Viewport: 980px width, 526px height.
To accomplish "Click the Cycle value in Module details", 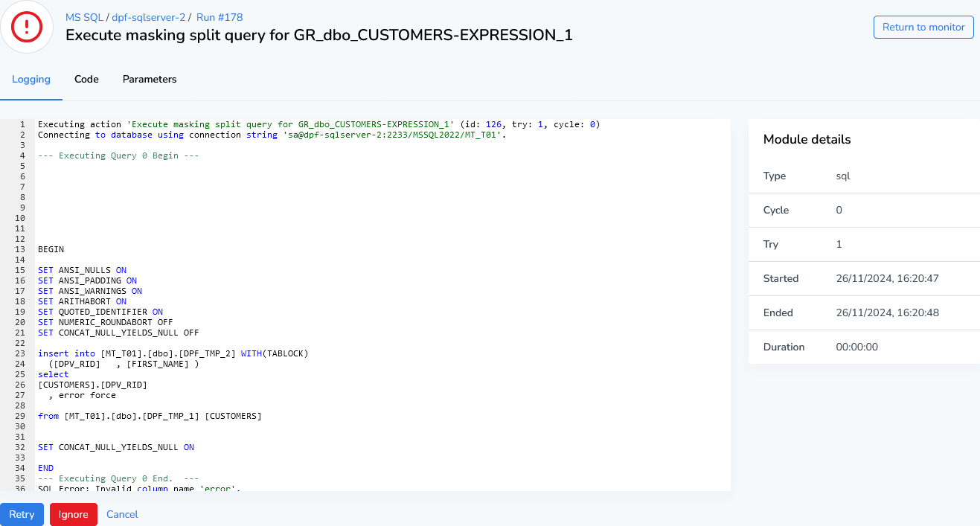I will click(x=839, y=210).
